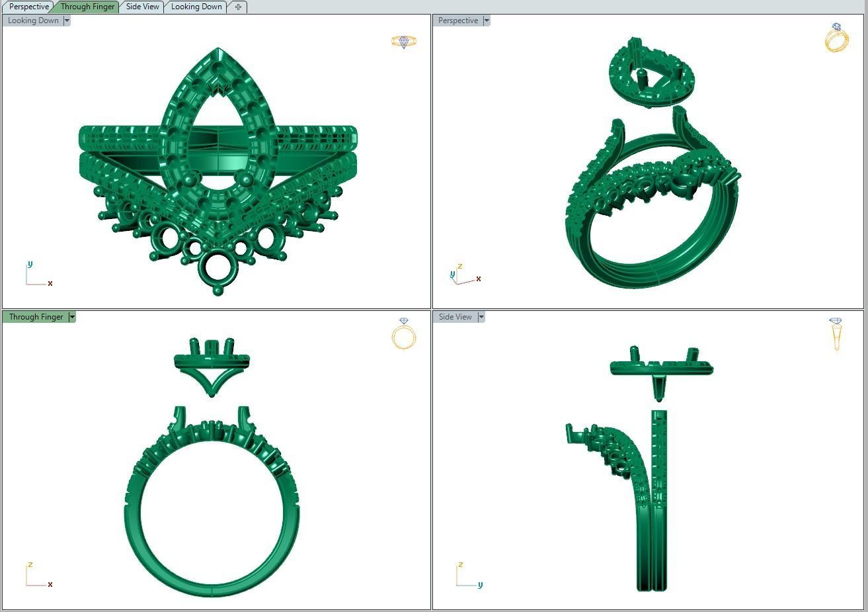
Task: Click the Looking Down viewport title label
Action: (33, 21)
